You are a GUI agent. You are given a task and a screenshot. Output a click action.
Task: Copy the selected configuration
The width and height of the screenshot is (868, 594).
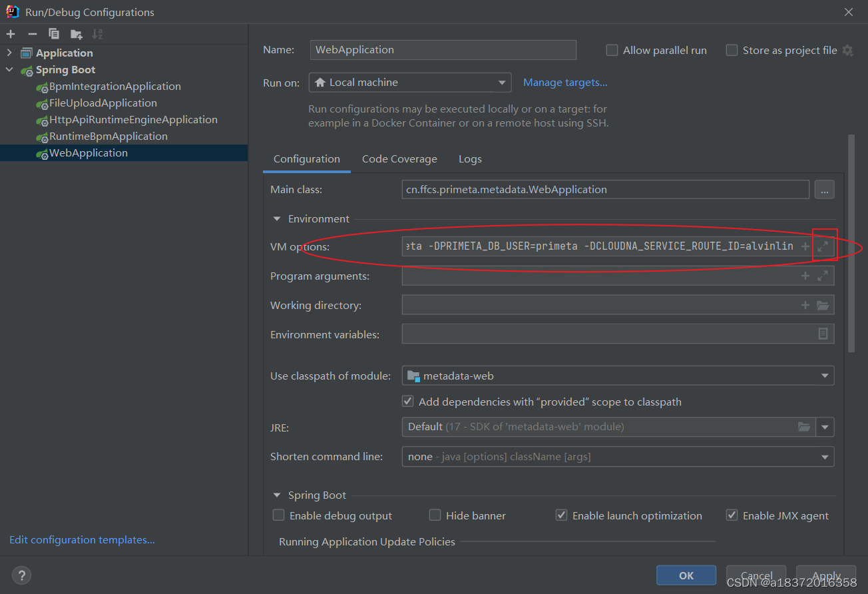click(54, 34)
